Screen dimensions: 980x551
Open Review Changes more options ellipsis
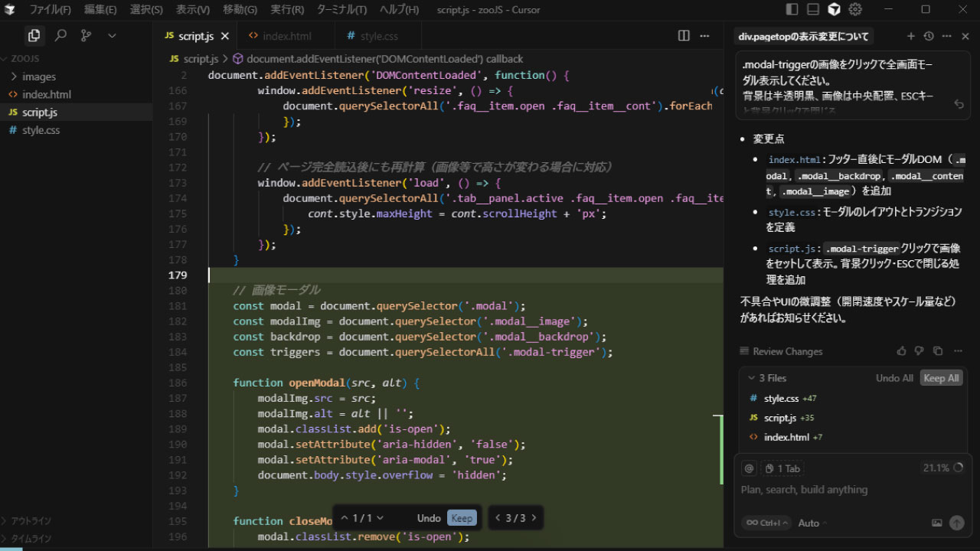click(958, 351)
